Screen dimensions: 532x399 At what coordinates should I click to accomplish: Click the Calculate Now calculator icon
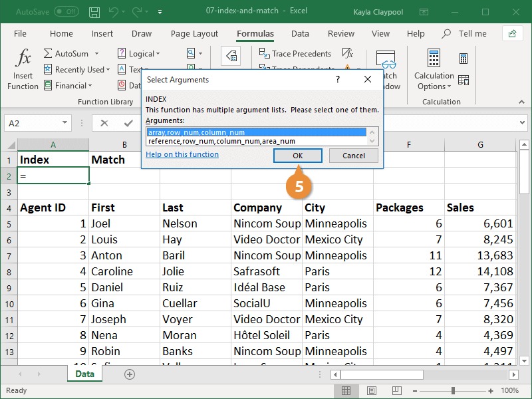464,59
